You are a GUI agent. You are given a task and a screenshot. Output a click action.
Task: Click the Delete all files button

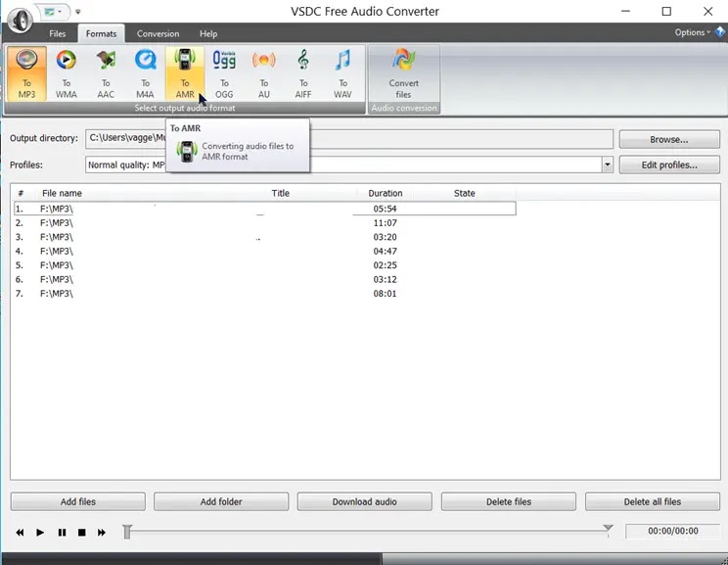coord(653,501)
